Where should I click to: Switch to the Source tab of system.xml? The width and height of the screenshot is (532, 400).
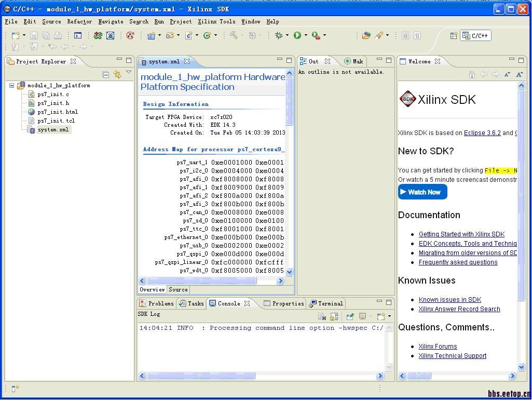178,290
